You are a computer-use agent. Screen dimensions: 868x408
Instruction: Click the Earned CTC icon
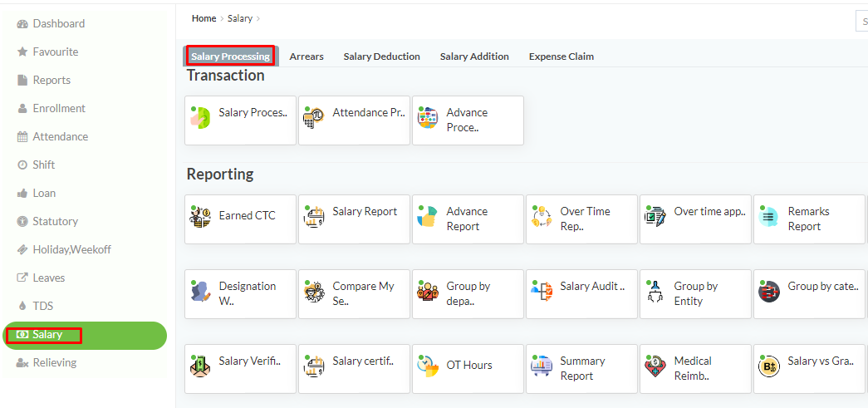pyautogui.click(x=200, y=216)
